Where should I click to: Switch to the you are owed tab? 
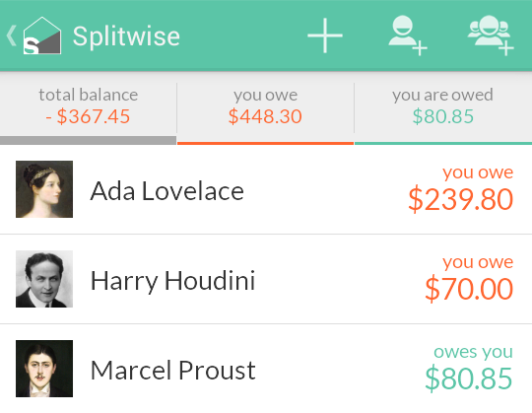click(443, 108)
